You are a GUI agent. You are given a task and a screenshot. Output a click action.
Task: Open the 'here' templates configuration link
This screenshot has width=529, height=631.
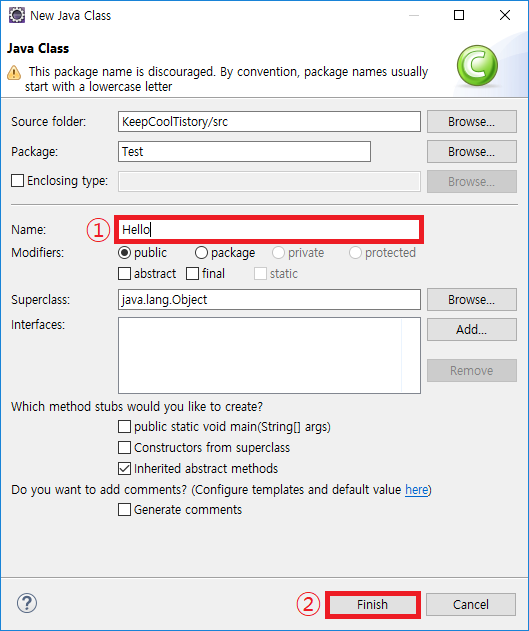point(416,490)
